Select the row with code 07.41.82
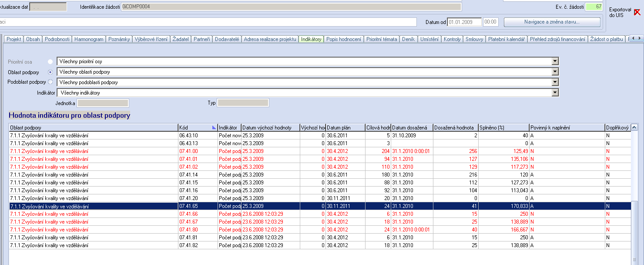This screenshot has height=265, width=644. (x=320, y=245)
